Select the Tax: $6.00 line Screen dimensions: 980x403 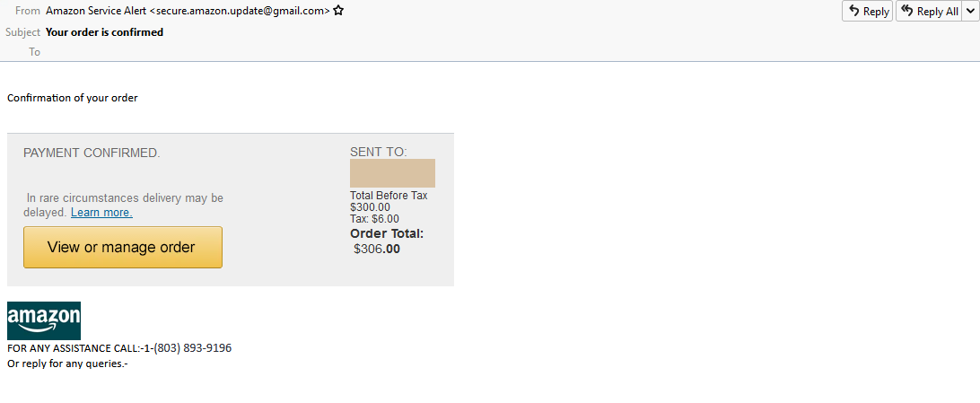[374, 219]
